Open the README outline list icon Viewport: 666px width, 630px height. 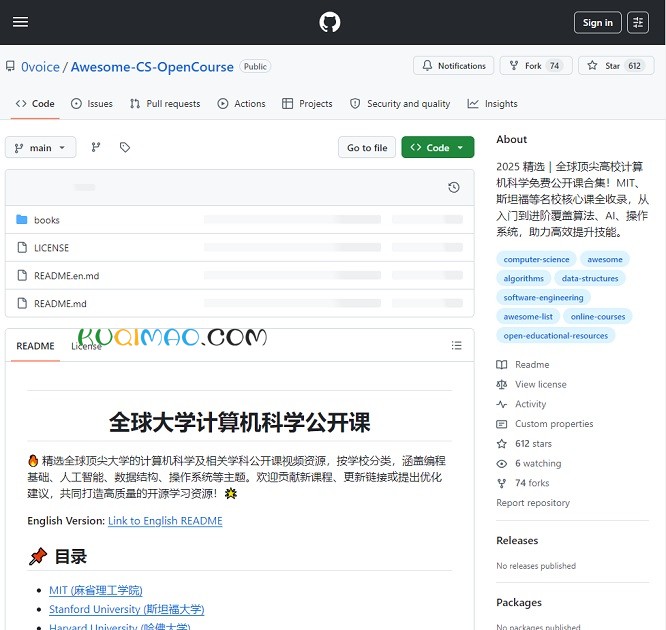[x=457, y=345]
